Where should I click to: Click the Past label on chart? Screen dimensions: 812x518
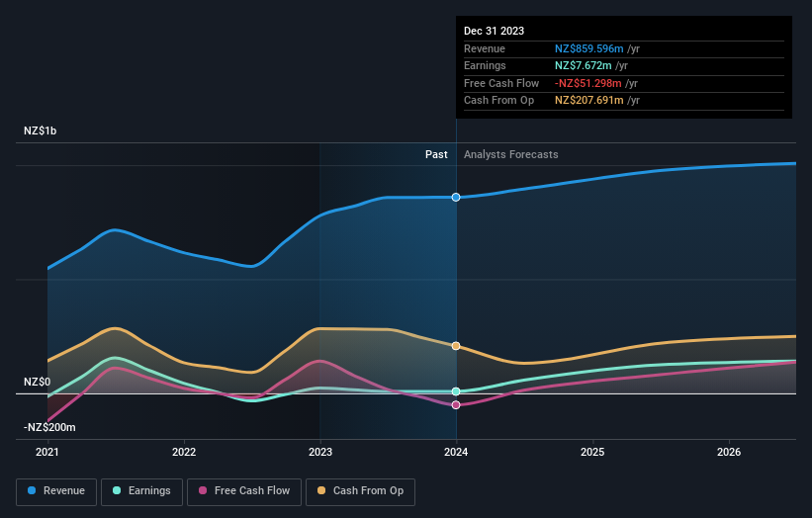pos(436,155)
